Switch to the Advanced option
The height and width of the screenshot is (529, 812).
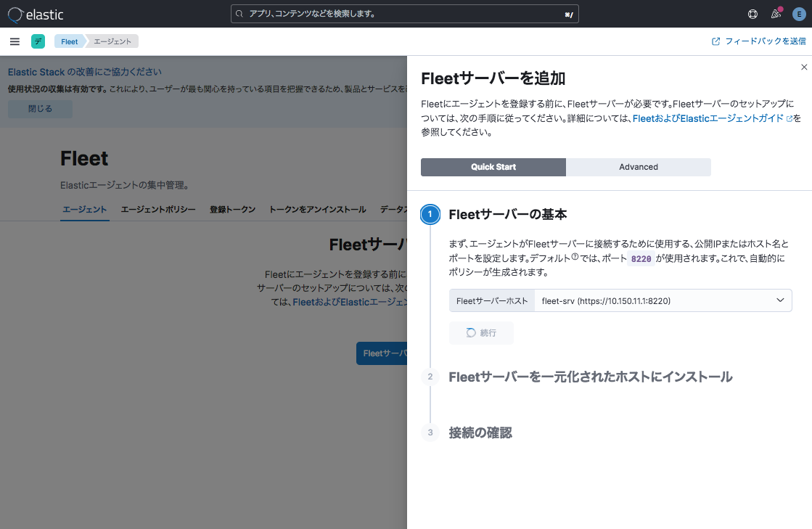coord(639,167)
